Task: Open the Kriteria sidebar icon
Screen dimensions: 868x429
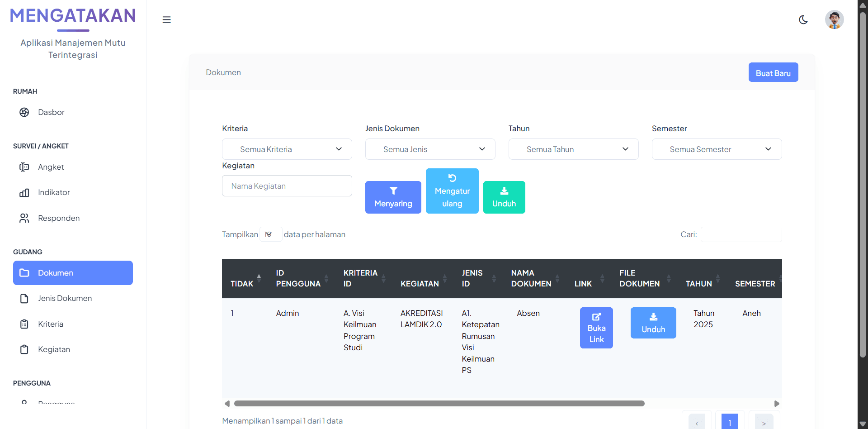Action: tap(24, 324)
